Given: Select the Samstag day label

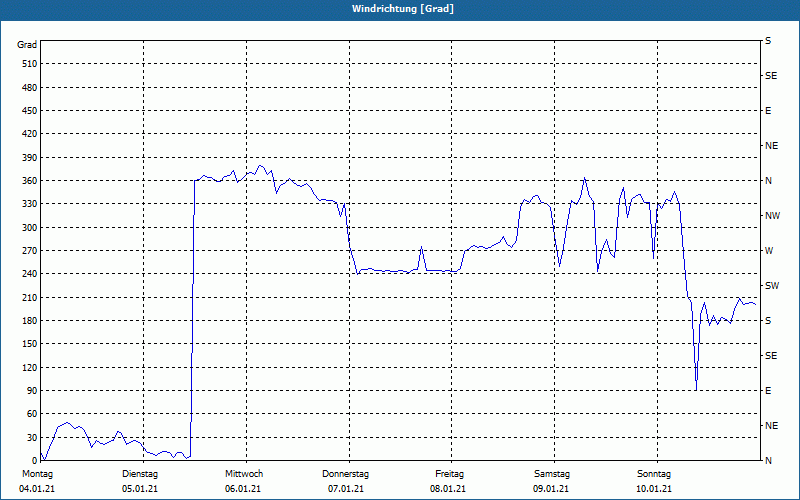Looking at the screenshot, I should (552, 474).
